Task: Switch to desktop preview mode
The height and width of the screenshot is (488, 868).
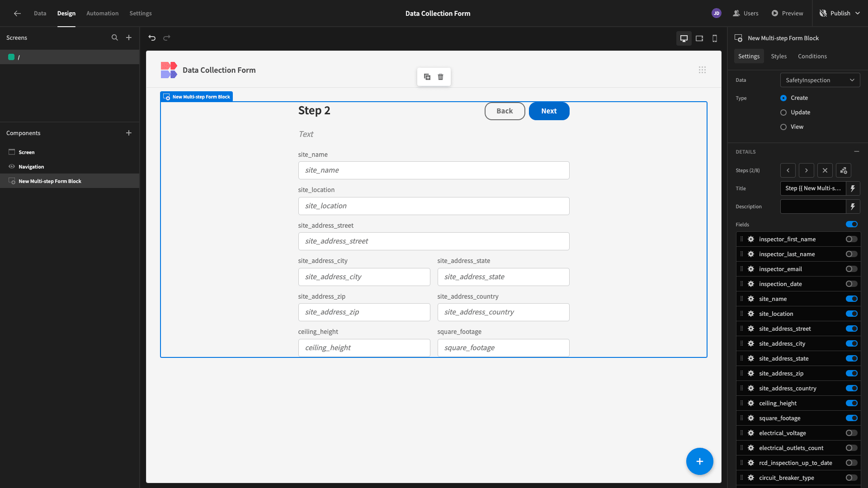Action: tap(684, 38)
